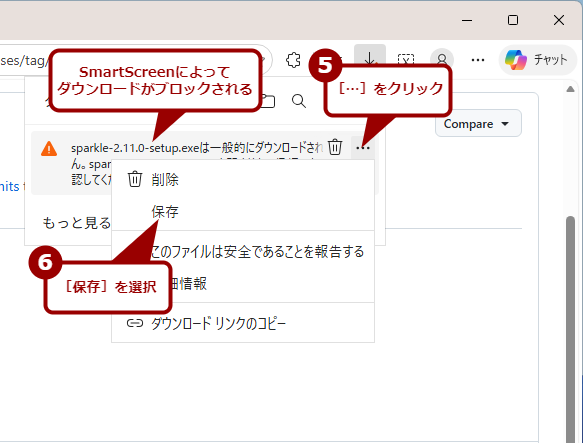Expand the Compare dropdown
The height and width of the screenshot is (444, 584).
[x=478, y=124]
